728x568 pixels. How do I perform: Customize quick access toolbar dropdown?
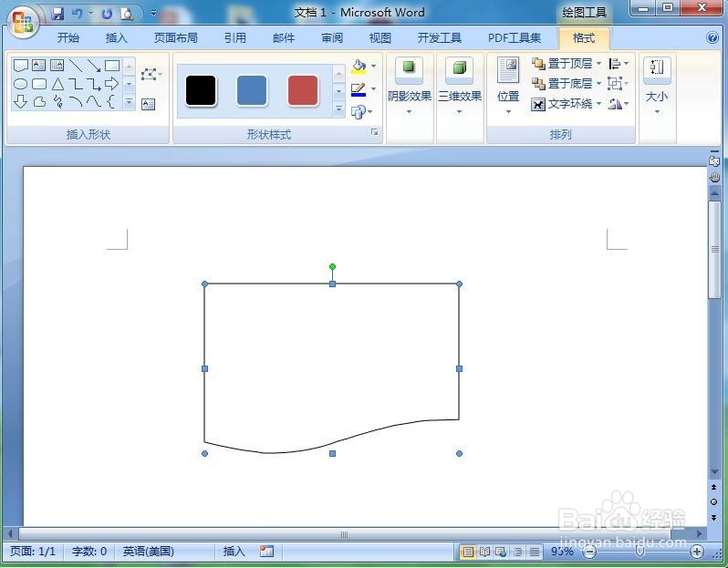tap(153, 14)
